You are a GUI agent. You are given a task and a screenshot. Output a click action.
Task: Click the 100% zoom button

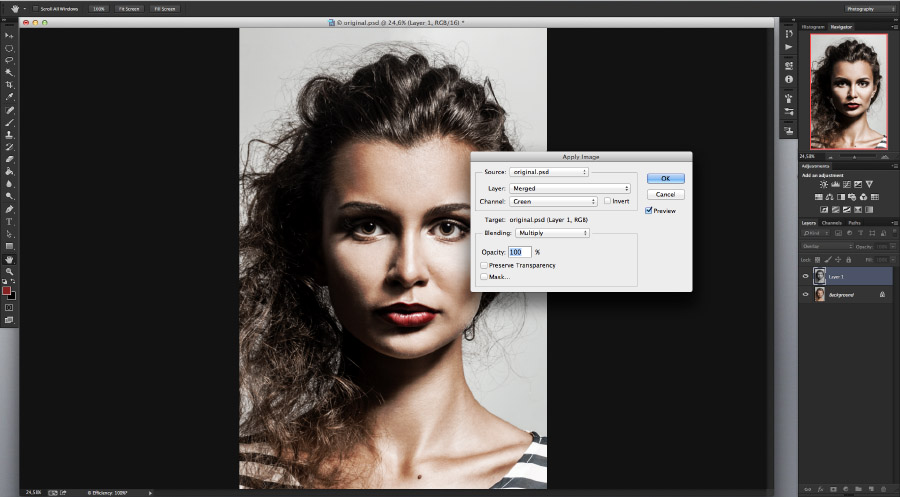[99, 9]
